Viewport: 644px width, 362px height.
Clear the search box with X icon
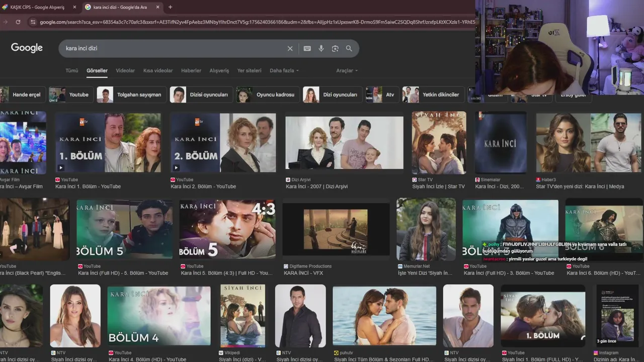290,49
